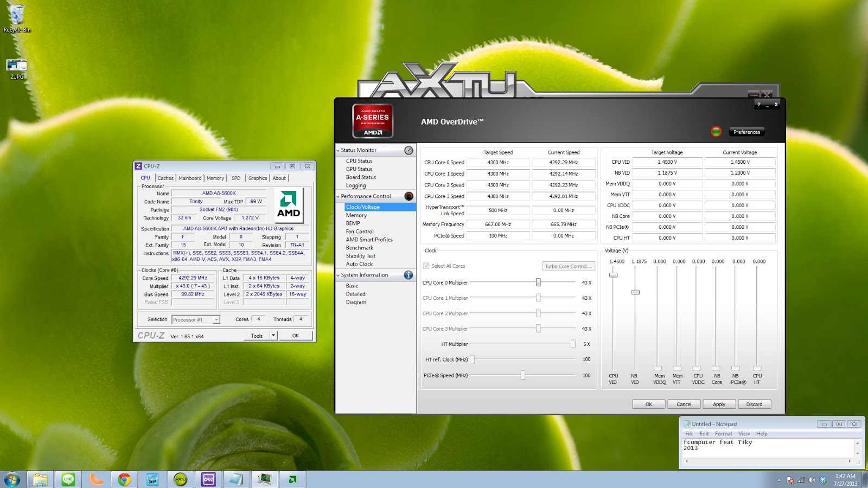Switch to Notepad via taskbar icon

[237, 479]
